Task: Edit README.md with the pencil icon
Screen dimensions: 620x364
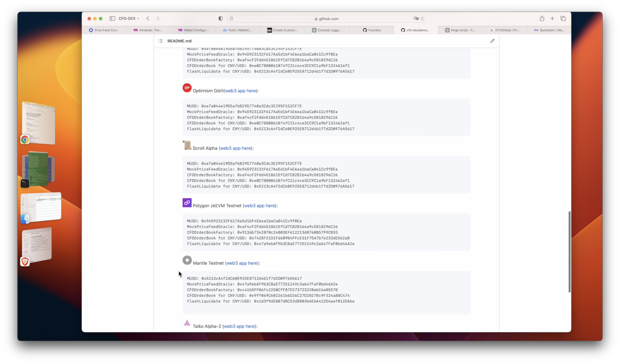Action: click(492, 41)
